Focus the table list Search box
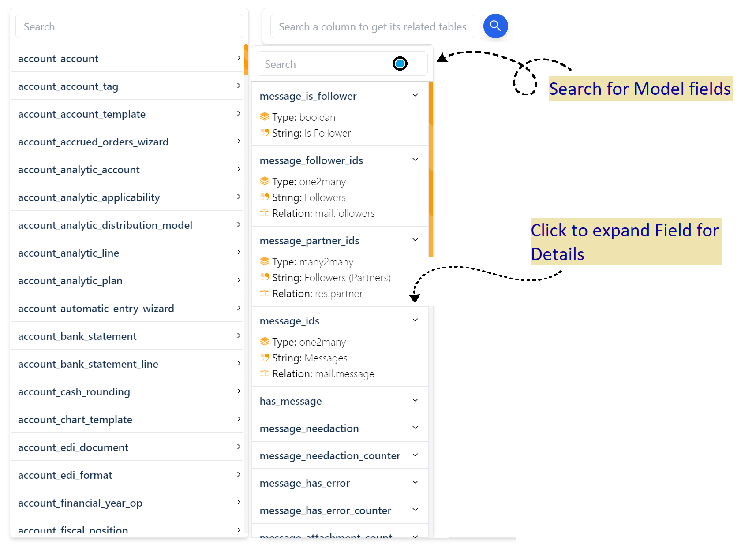This screenshot has height=544, width=756. point(129,26)
